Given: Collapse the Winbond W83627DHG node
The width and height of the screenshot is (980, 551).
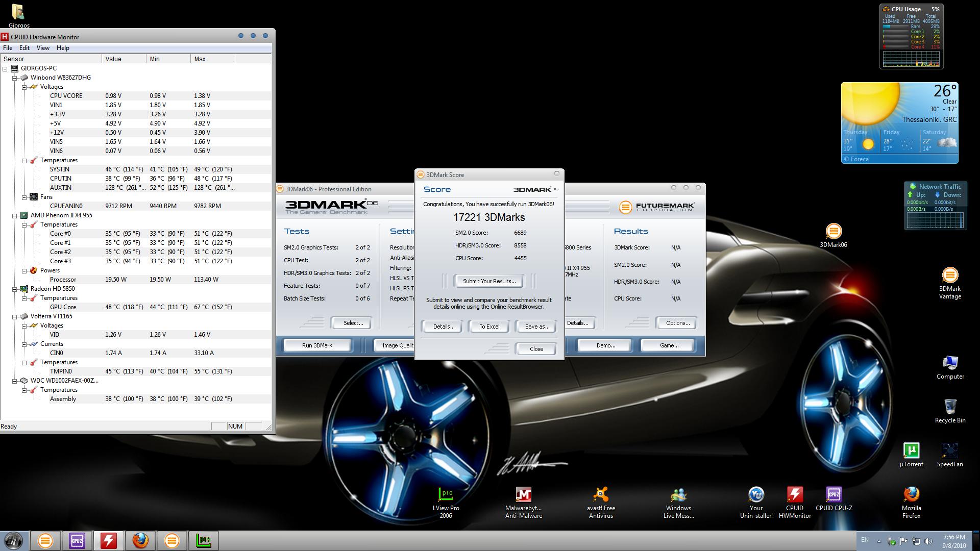Looking at the screenshot, I should (15, 78).
